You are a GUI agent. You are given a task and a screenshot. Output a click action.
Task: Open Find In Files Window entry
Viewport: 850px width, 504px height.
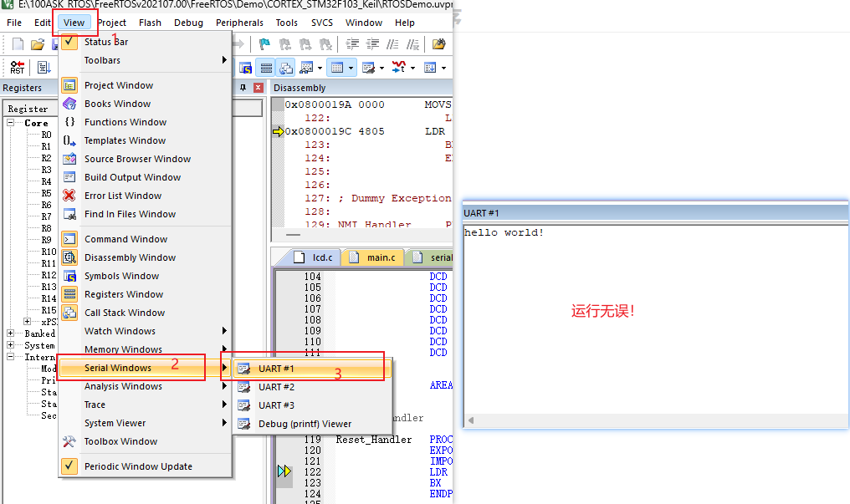pyautogui.click(x=146, y=214)
